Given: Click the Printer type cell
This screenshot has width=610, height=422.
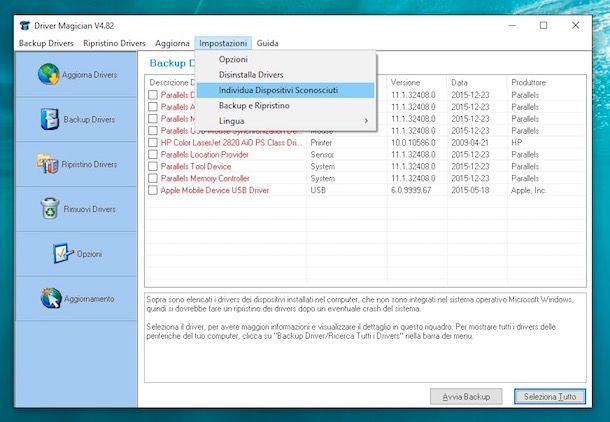Looking at the screenshot, I should (321, 143).
